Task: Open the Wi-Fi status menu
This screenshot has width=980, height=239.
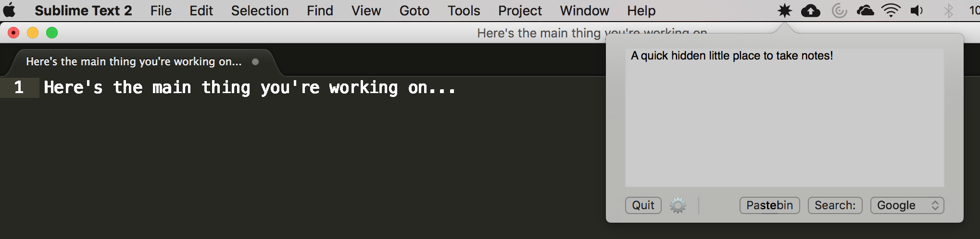Action: click(x=891, y=10)
